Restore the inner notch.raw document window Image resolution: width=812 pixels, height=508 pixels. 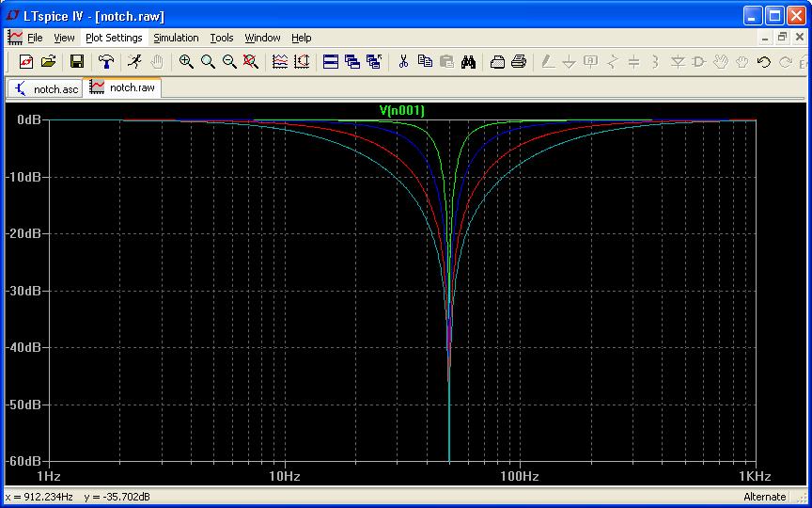click(783, 38)
